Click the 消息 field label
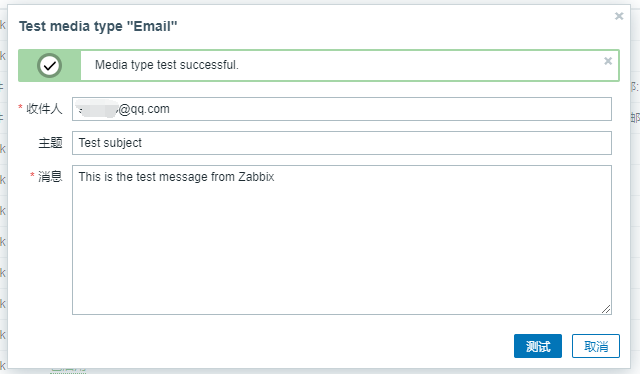The image size is (640, 374). click(50, 176)
